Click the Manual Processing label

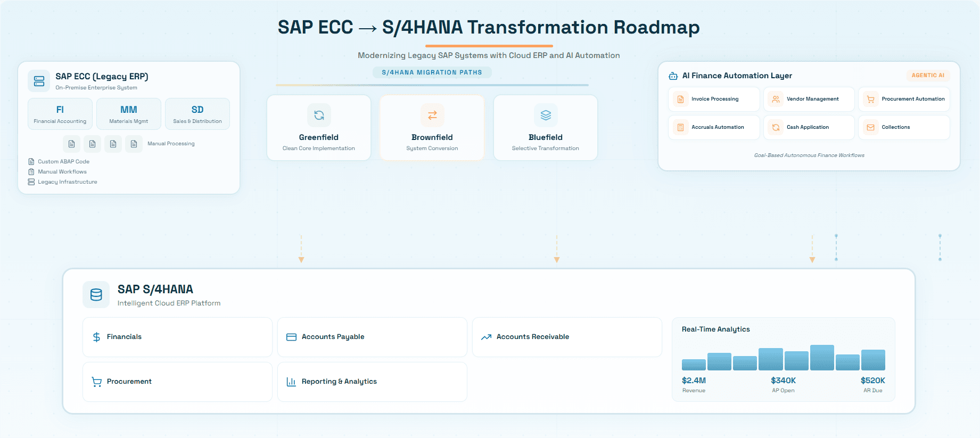point(171,144)
